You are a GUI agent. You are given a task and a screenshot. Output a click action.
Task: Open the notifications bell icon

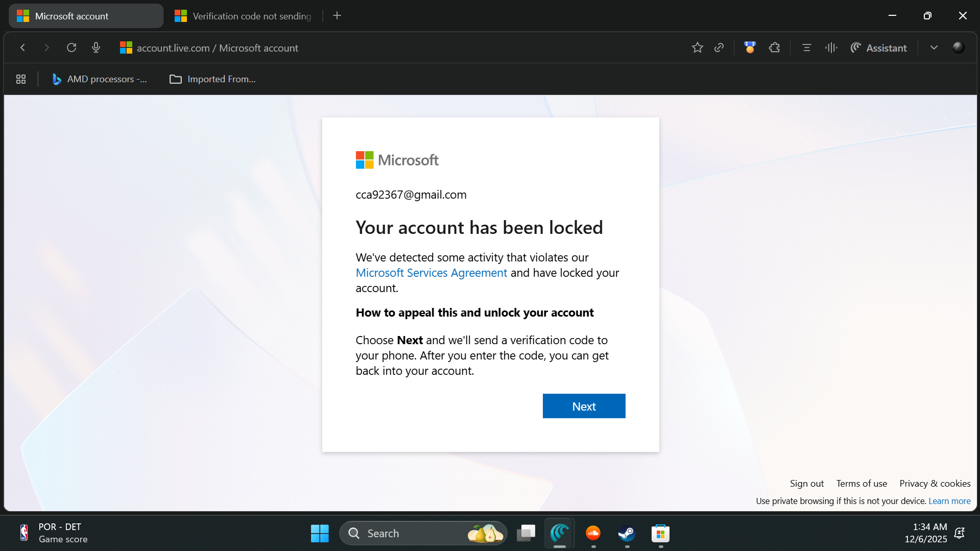[x=960, y=533]
